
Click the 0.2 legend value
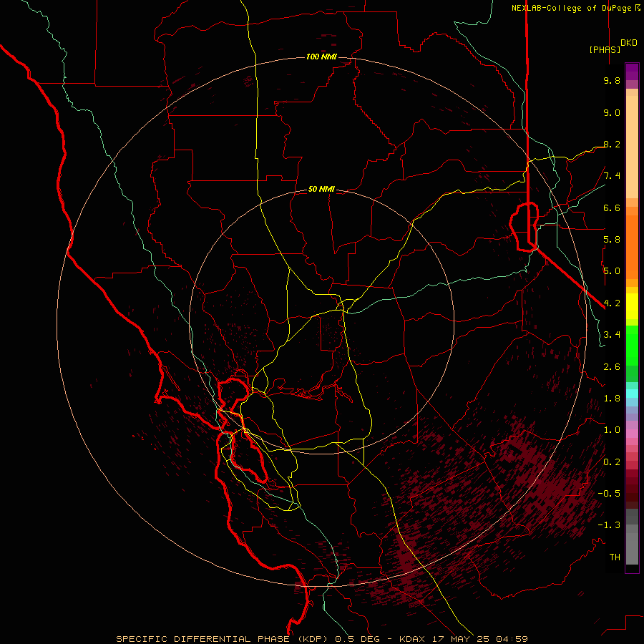click(612, 462)
